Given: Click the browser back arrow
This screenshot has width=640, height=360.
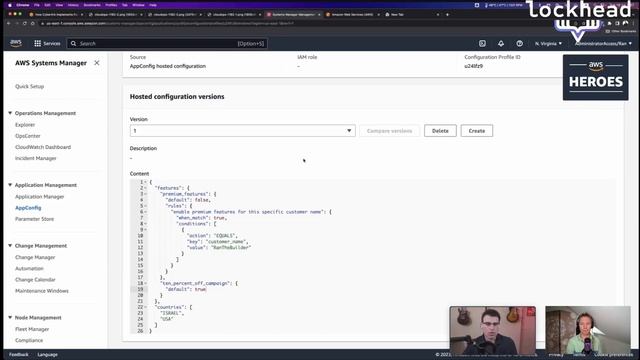Looking at the screenshot, I should [x=9, y=23].
